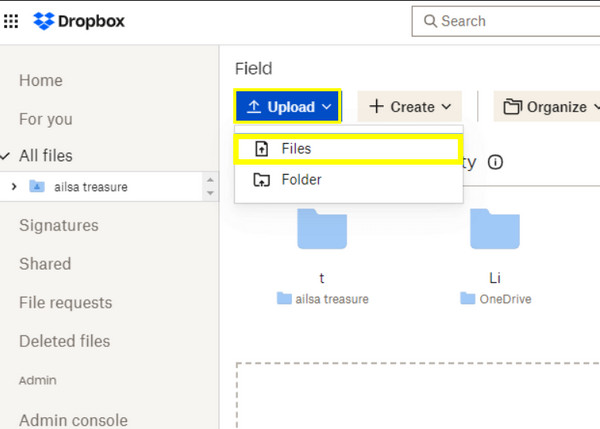Click the plus icon on Create
This screenshot has height=429, width=600.
377,106
